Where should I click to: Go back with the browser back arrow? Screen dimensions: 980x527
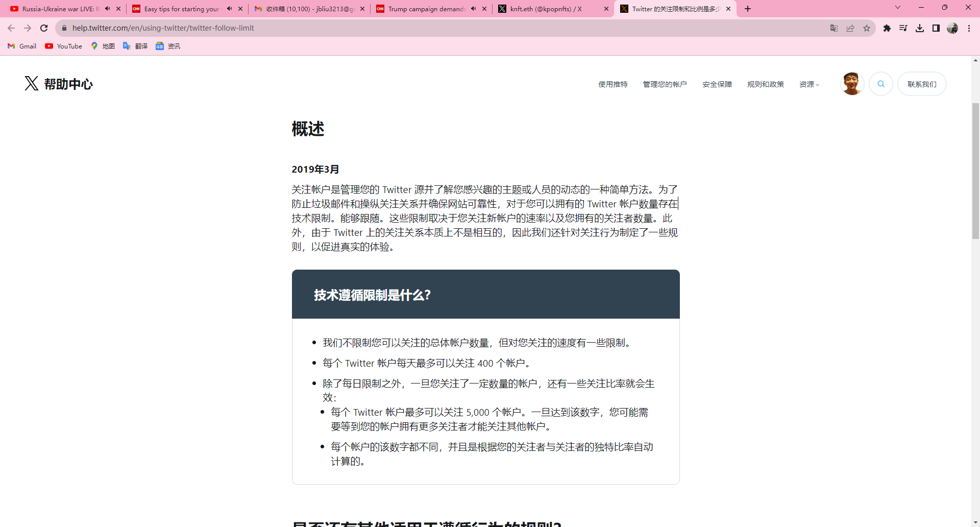point(11,28)
